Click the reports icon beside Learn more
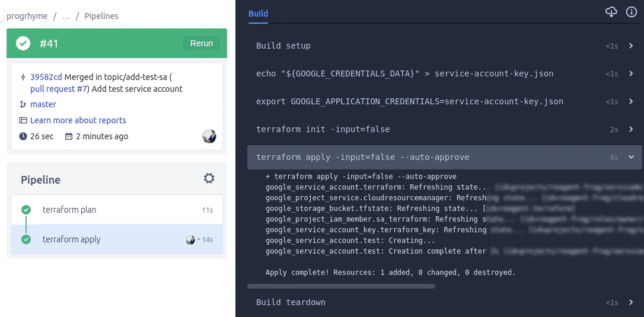Viewport: 644px width, 317px height. point(23,120)
